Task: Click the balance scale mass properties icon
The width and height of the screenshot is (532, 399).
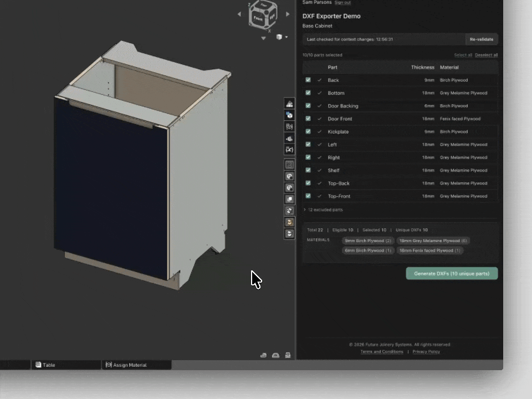Action: (x=288, y=355)
